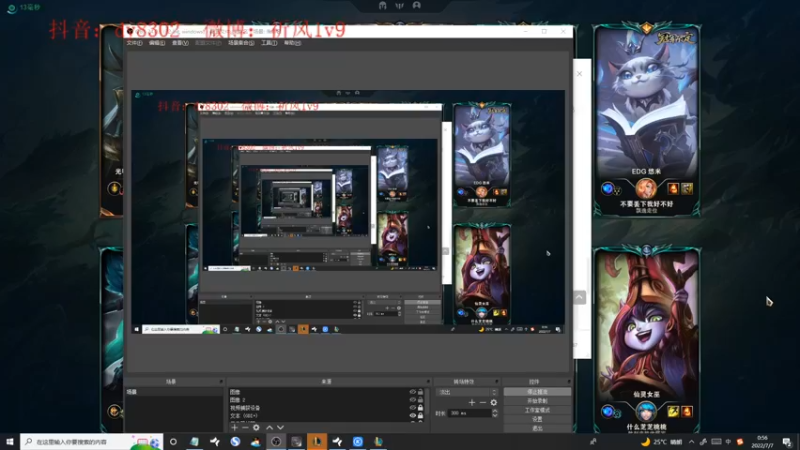The width and height of the screenshot is (800, 450).
Task: Click second summoner spell on 仙灵女巫 card
Action: click(687, 411)
